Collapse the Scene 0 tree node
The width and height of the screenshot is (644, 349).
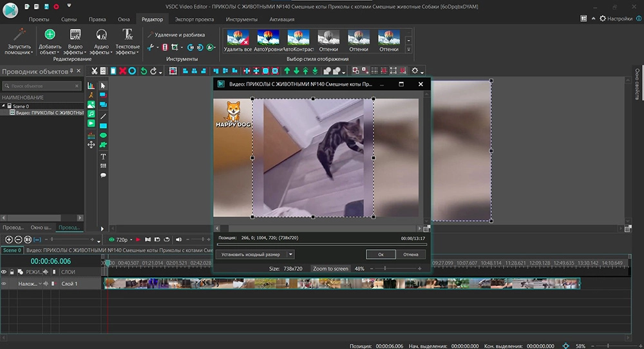pos(4,106)
